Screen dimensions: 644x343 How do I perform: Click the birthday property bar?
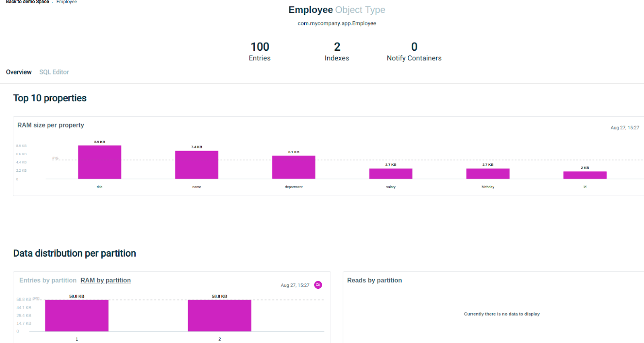[x=488, y=174]
